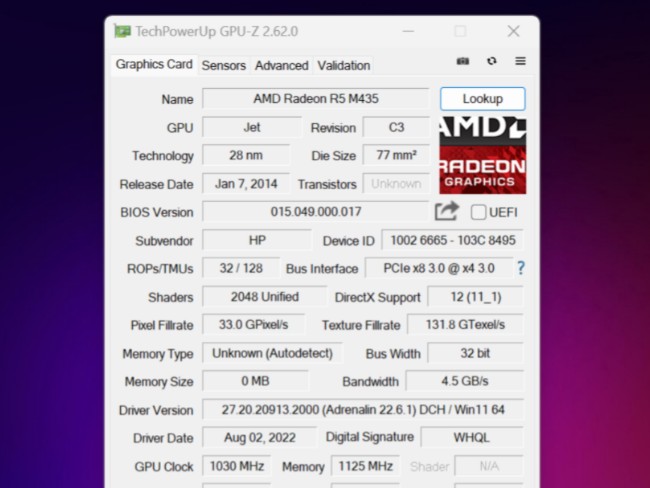Click Memory clock field 1125 MHz
This screenshot has height=488, width=650.
coord(365,466)
